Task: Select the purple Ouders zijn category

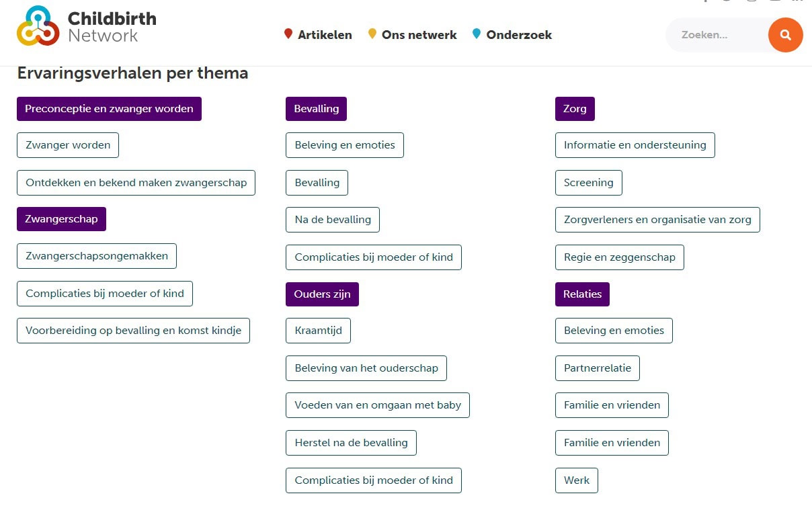Action: (x=322, y=294)
